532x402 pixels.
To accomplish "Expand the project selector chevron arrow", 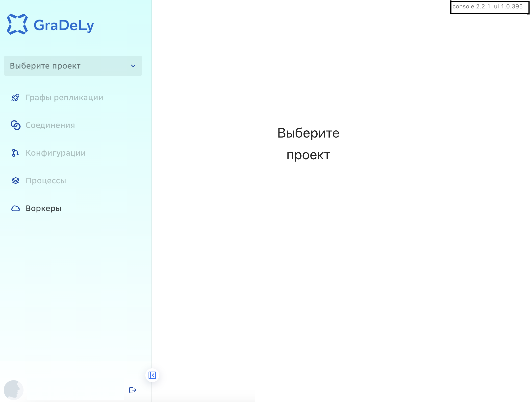I will point(133,66).
